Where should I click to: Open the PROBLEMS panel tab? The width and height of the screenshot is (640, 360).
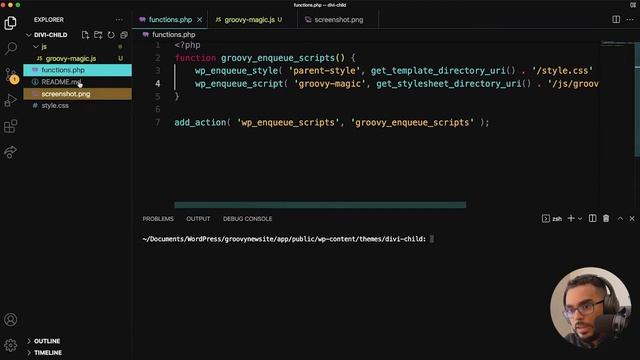click(158, 219)
